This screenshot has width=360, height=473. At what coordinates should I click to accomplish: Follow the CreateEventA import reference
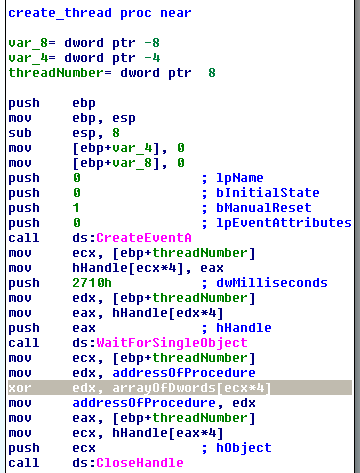click(144, 238)
